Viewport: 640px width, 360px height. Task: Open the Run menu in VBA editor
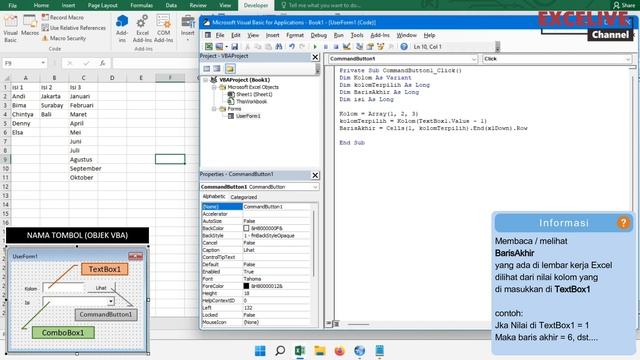[338, 35]
